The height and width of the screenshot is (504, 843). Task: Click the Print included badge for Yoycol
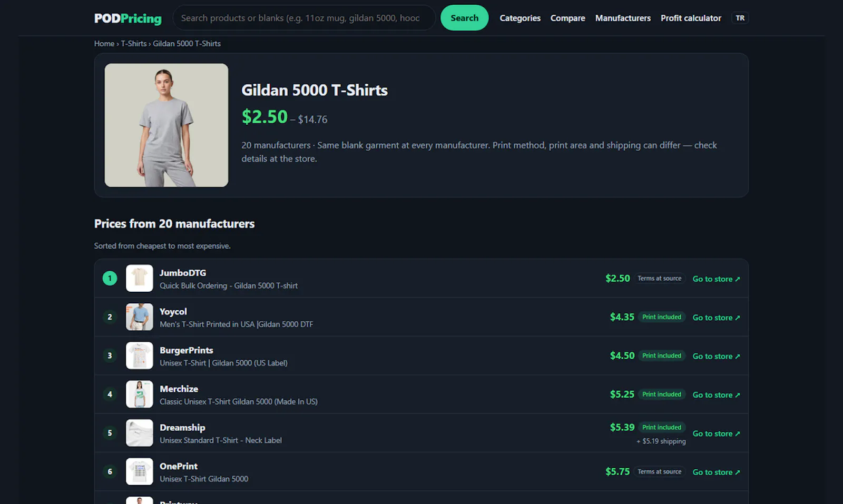pos(662,317)
